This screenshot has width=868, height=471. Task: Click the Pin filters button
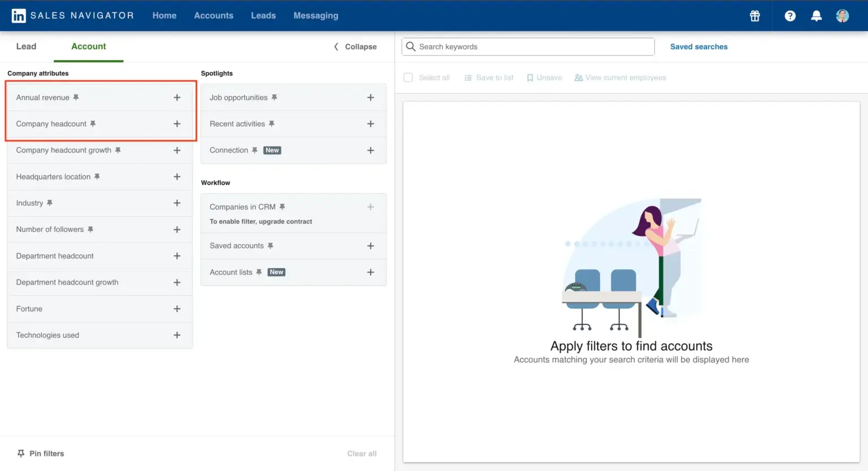[x=41, y=453]
